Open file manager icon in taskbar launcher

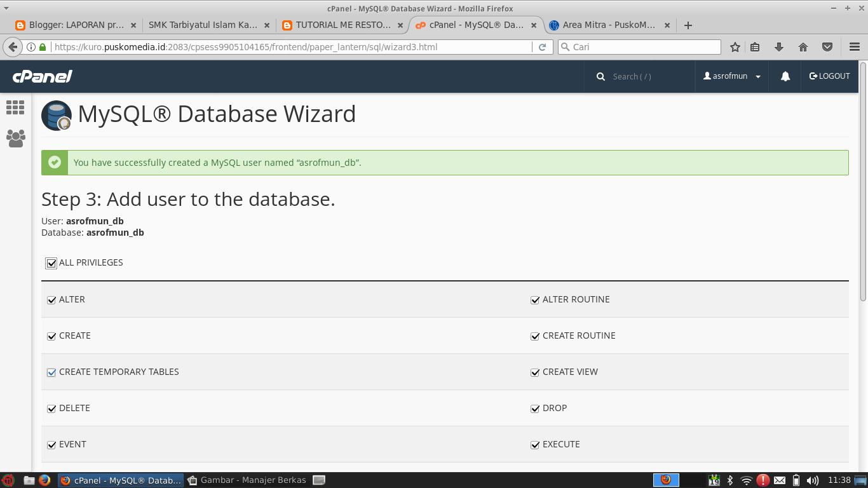pyautogui.click(x=29, y=480)
